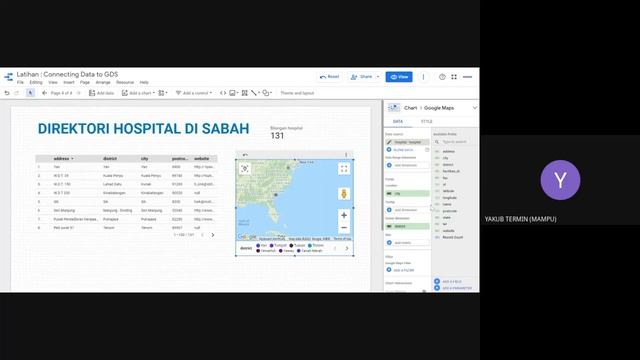
Task: Click undo arrow above the map chart
Action: pyautogui.click(x=245, y=155)
